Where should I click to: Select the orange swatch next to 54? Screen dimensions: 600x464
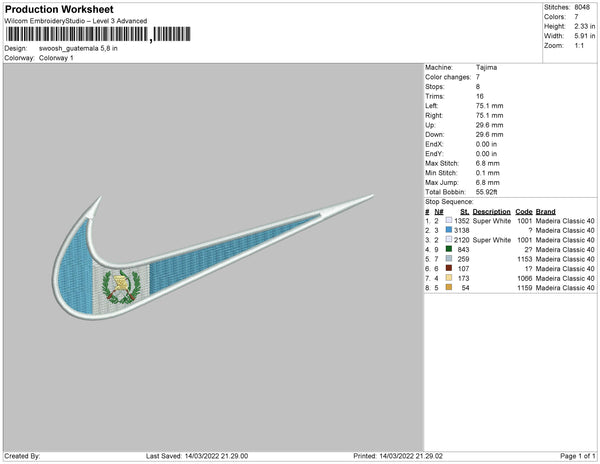point(449,287)
